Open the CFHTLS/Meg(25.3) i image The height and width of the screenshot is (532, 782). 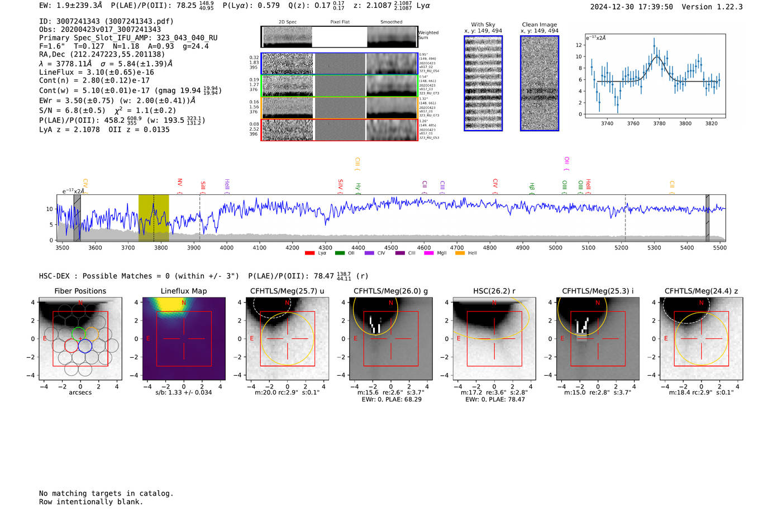click(x=598, y=339)
